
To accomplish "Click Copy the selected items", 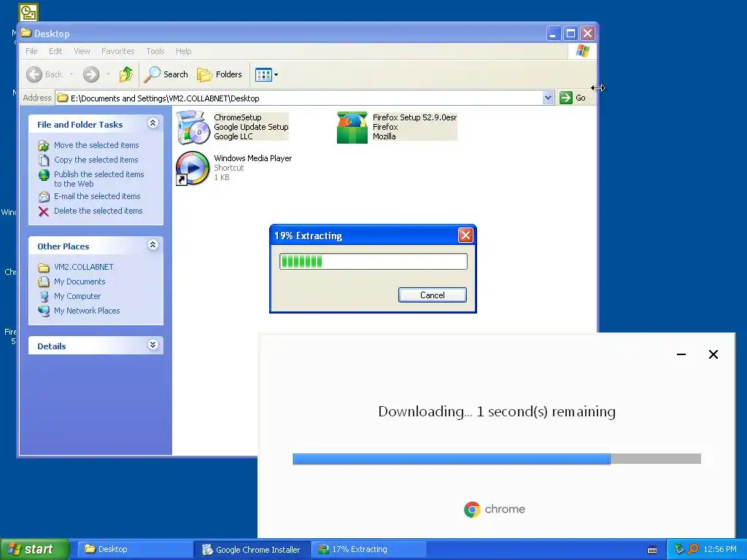I will point(96,160).
